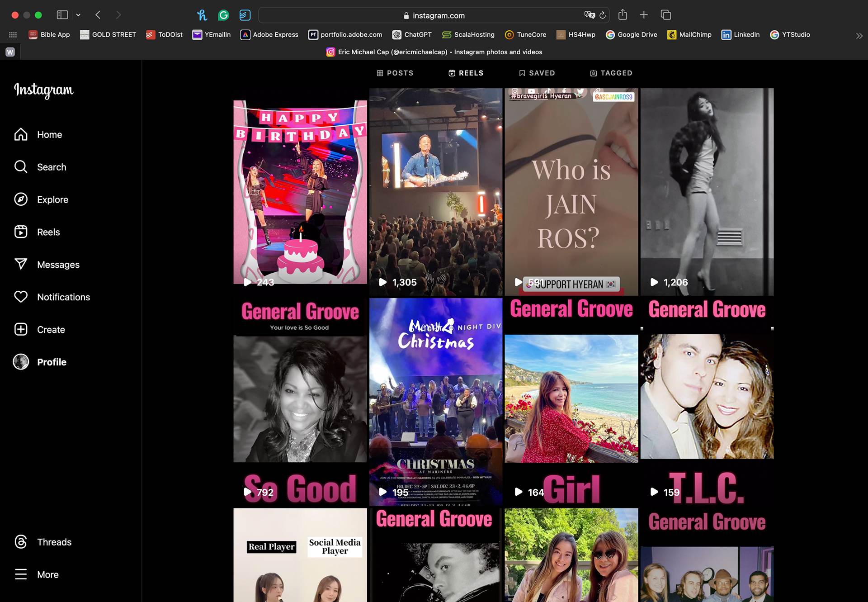Open the Bible App bookmark
Viewport: 868px width, 602px height.
click(x=49, y=35)
